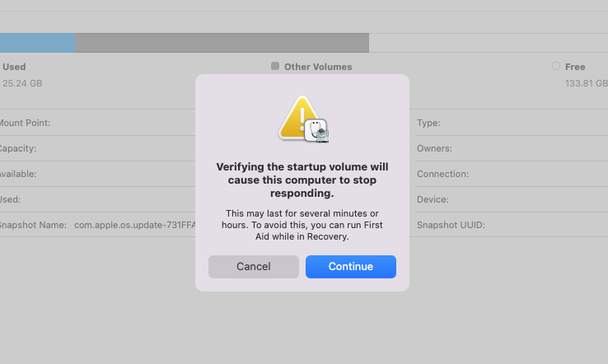The height and width of the screenshot is (364, 608).
Task: Click the bold startup volume warning heading
Action: pos(302,180)
